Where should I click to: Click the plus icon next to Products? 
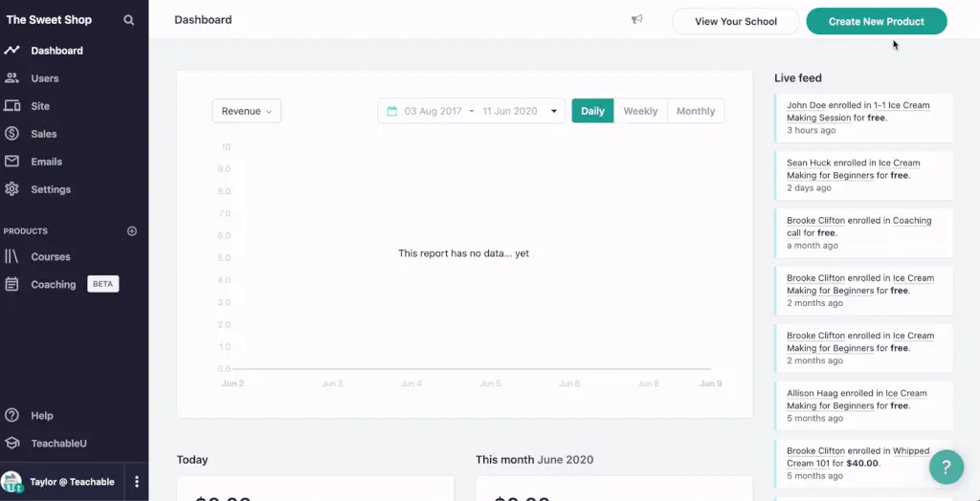tap(132, 231)
